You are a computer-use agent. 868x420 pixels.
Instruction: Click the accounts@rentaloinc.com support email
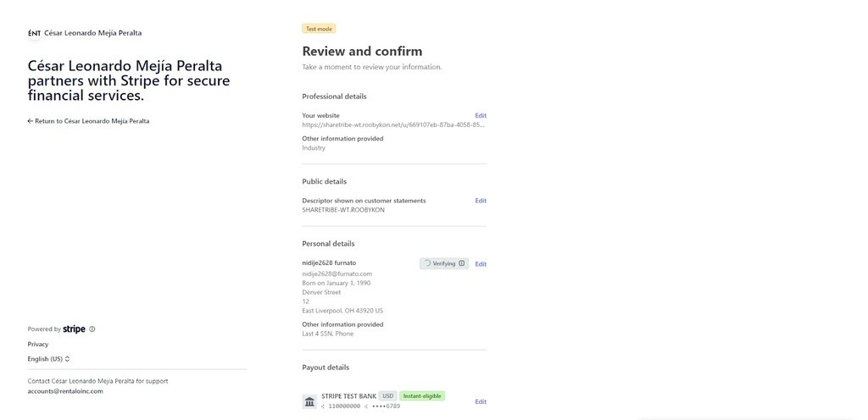[x=65, y=391]
